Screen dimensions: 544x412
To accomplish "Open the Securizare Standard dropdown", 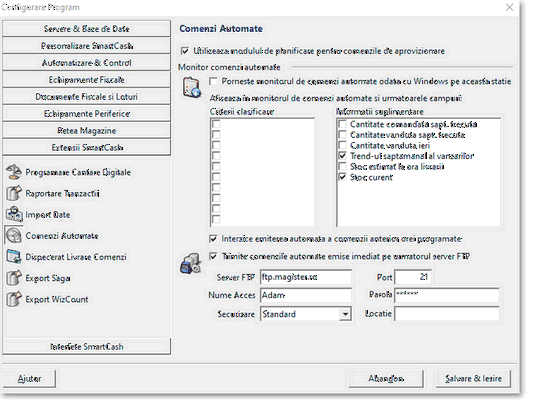I will pyautogui.click(x=345, y=314).
